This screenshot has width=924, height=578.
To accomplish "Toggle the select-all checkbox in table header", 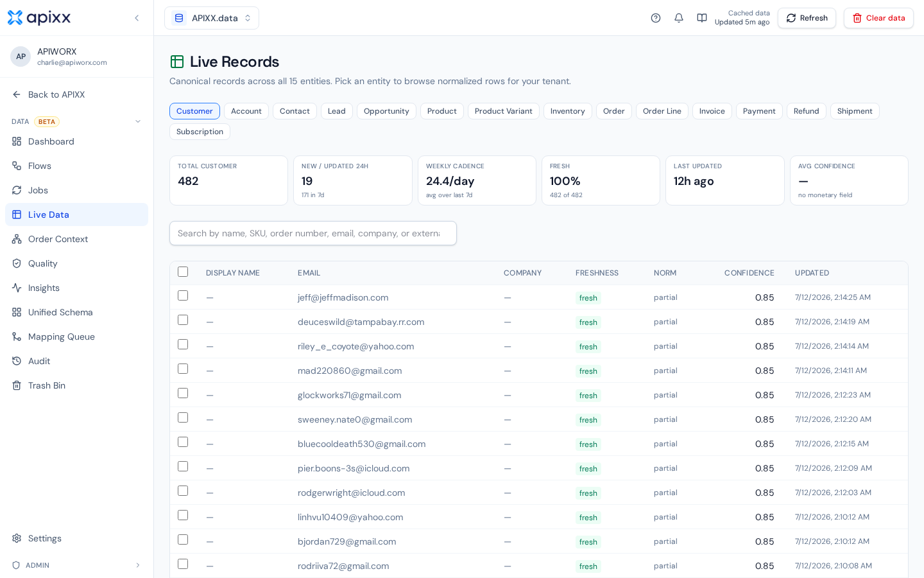I will click(x=183, y=272).
